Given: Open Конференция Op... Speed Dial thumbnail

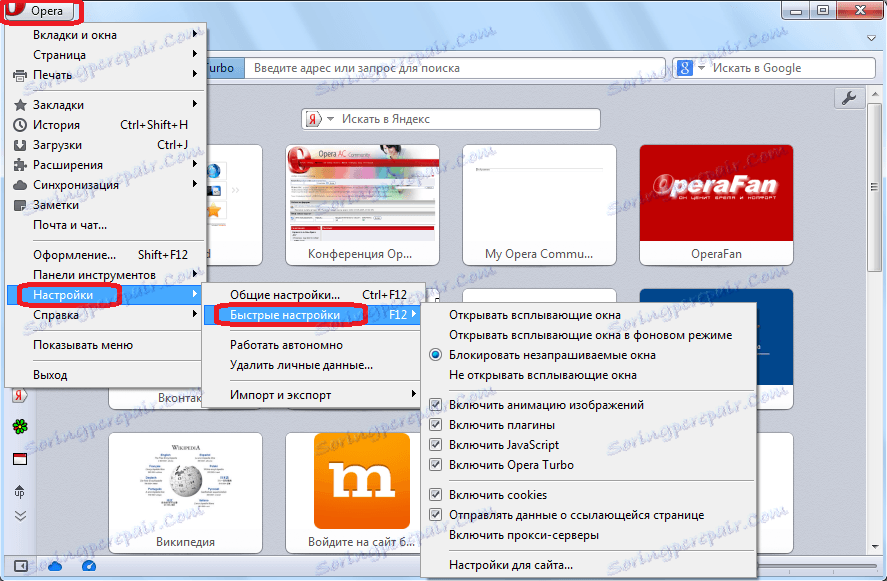Looking at the screenshot, I should click(362, 205).
